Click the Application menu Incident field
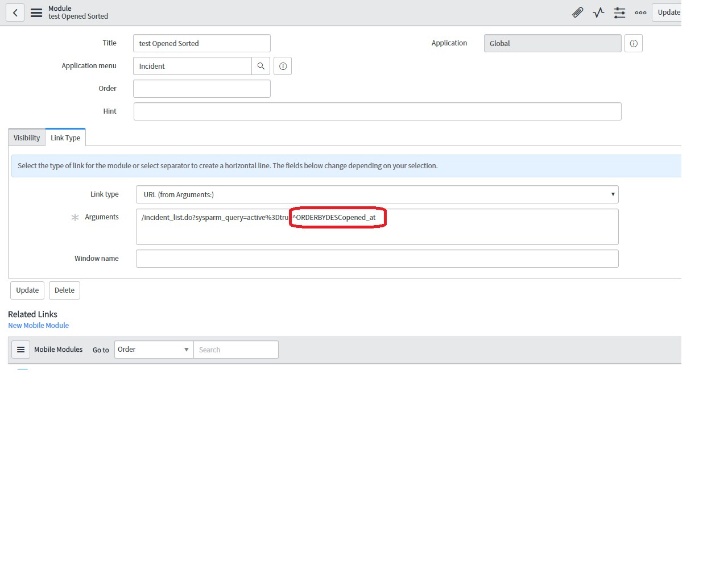728x582 pixels. pyautogui.click(x=192, y=66)
